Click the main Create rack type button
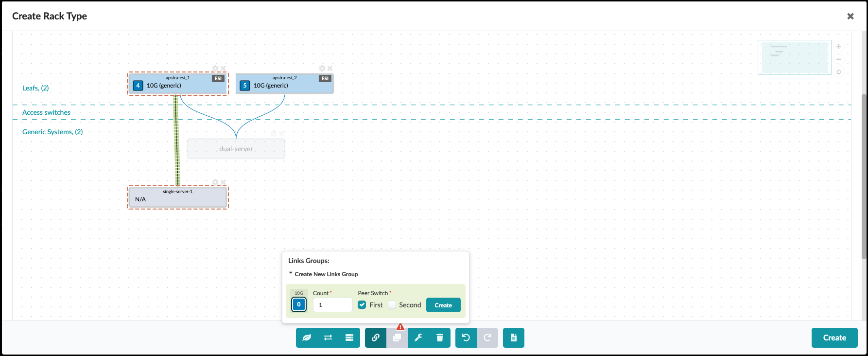 [x=834, y=338]
